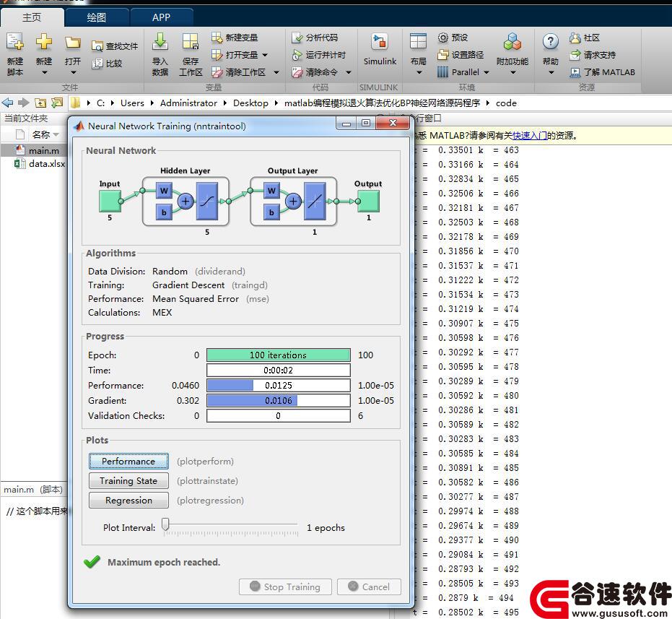Expand the 清除工作区 dropdown arrow
This screenshot has height=619, width=672.
276,72
